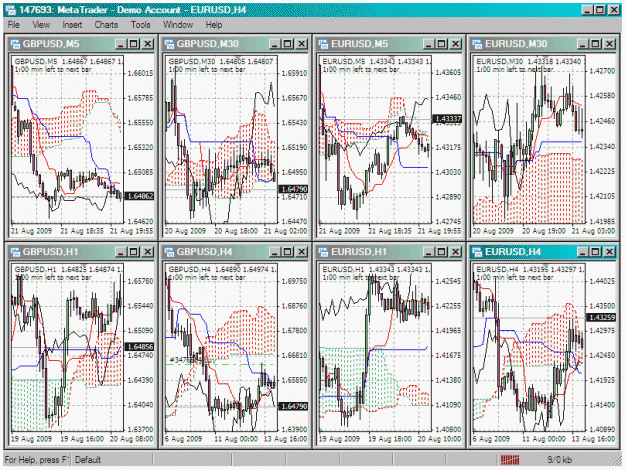Click the 1.69750 scale value in GBPUSD,H4
This screenshot has height=470, width=625.
pyautogui.click(x=294, y=281)
